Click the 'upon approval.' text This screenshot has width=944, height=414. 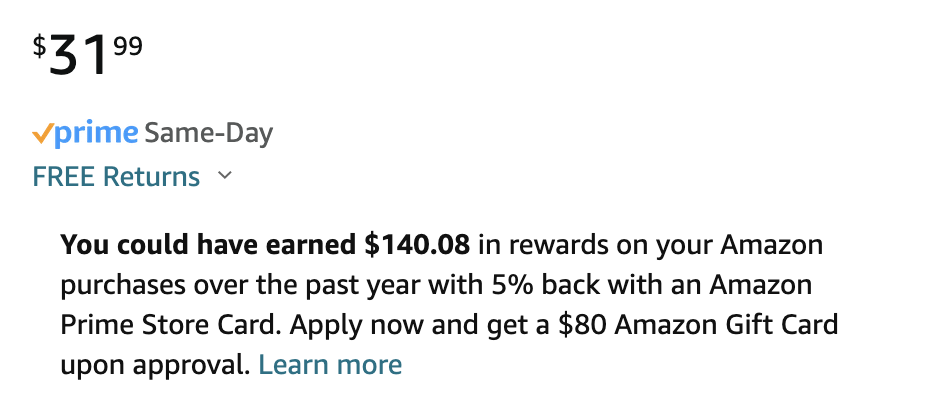point(155,366)
